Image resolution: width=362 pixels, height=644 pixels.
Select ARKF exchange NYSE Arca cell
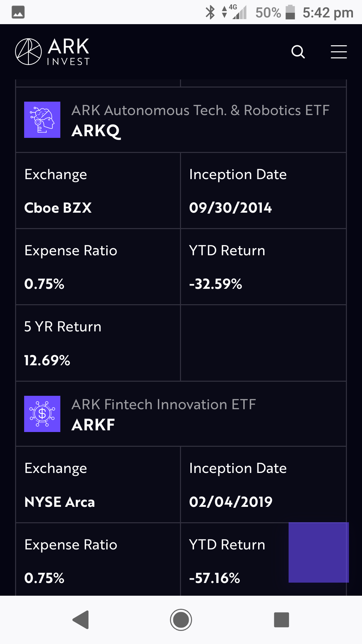(x=98, y=485)
